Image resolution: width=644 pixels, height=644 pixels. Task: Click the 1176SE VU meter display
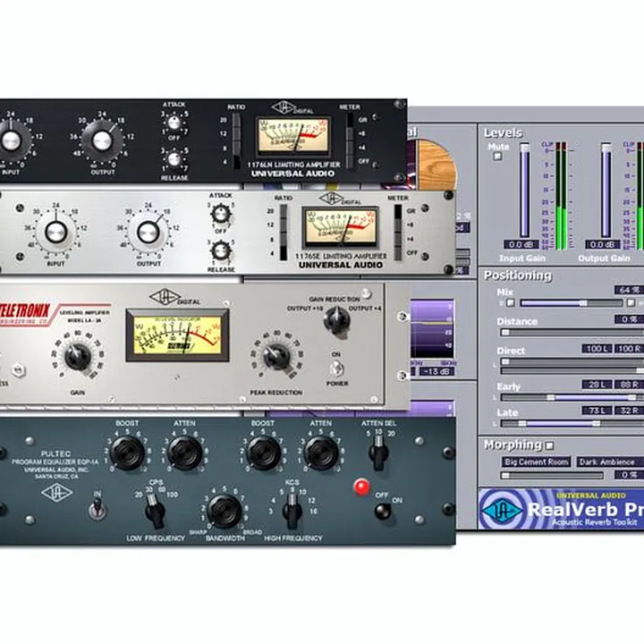341,227
